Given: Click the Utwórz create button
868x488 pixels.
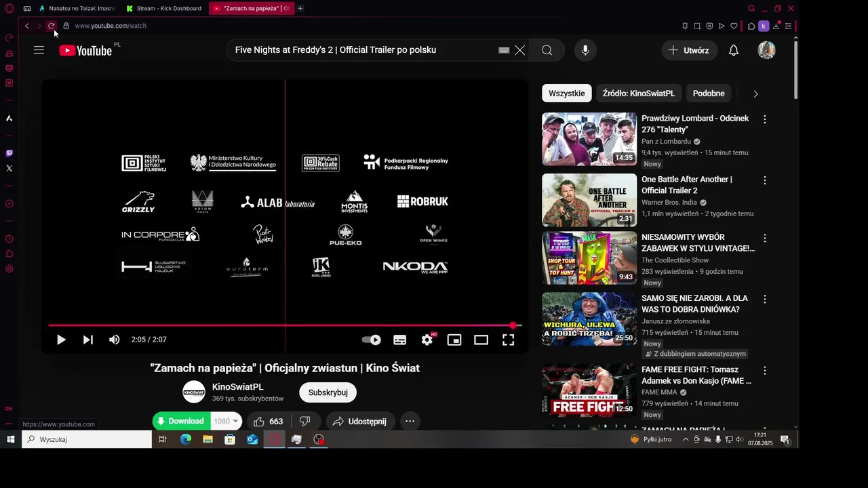Looking at the screenshot, I should tap(689, 50).
